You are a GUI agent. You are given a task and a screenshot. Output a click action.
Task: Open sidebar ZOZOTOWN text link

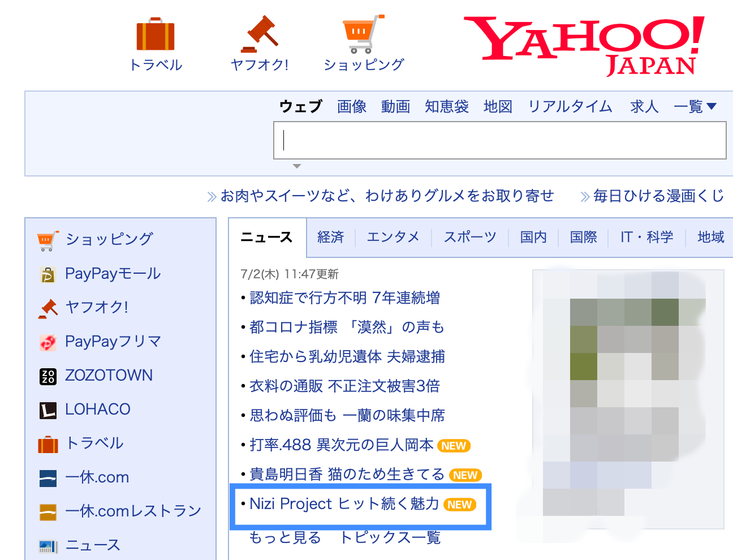(109, 376)
